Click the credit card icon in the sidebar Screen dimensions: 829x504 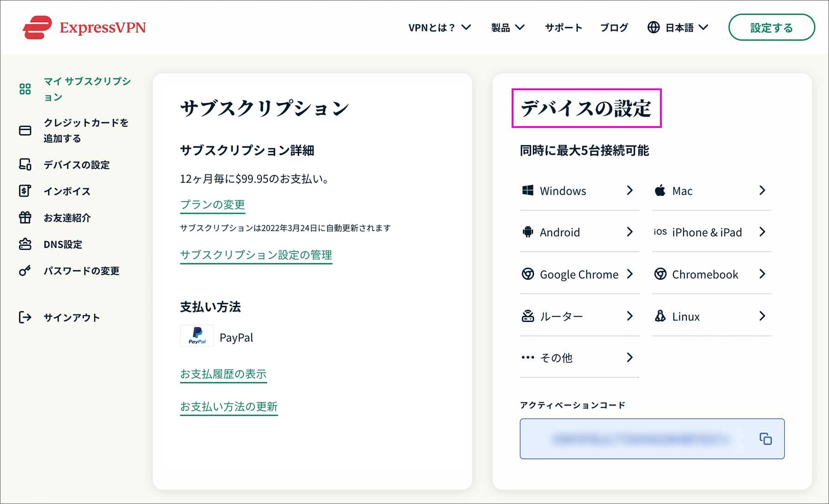tap(25, 131)
